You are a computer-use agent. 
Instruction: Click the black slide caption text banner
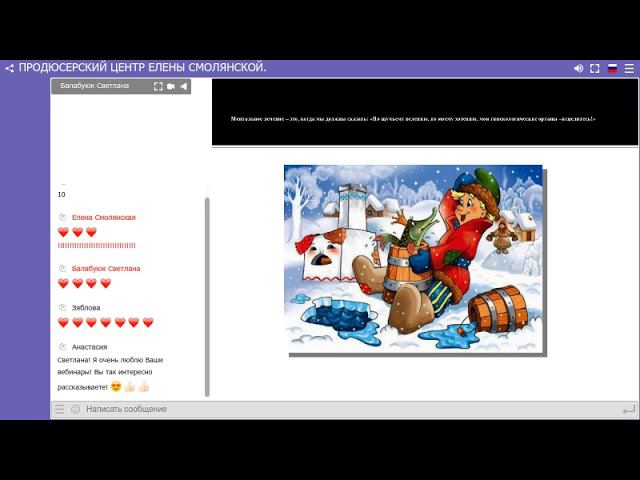(x=425, y=112)
